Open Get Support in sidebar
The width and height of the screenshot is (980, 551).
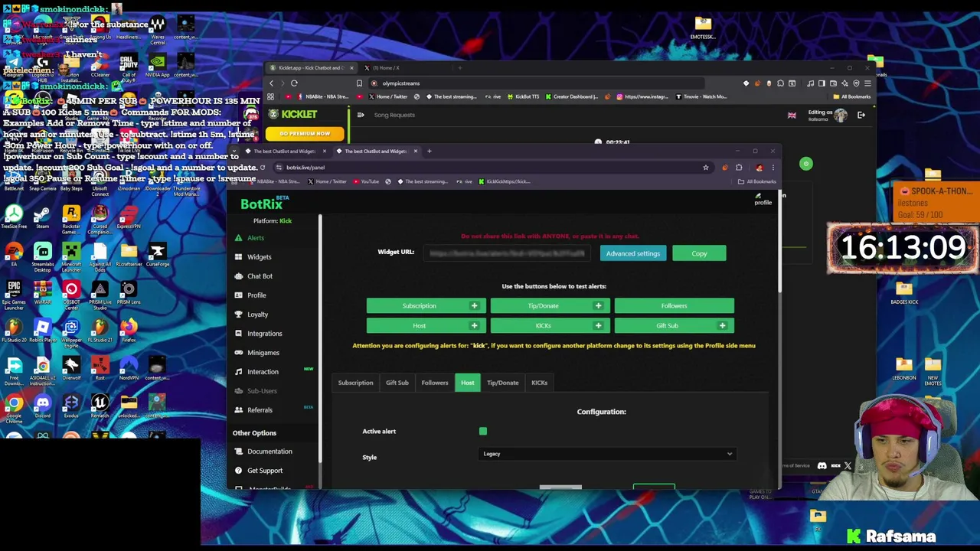264,471
